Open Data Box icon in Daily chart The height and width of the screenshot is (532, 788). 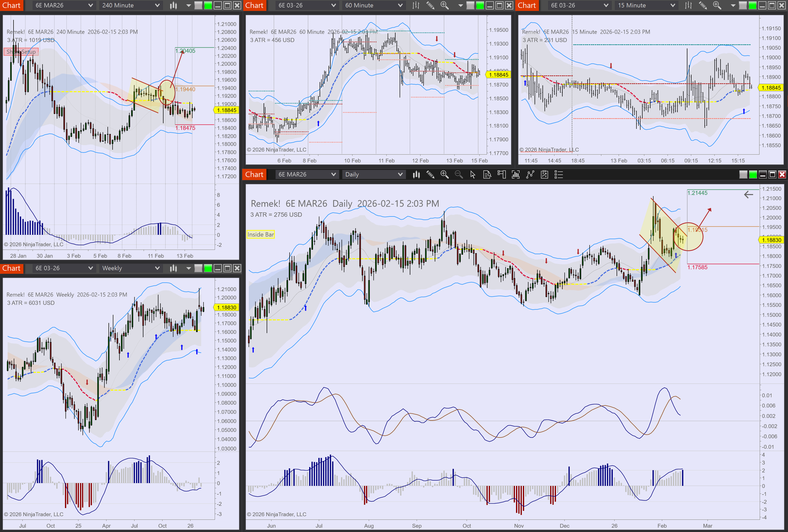487,175
